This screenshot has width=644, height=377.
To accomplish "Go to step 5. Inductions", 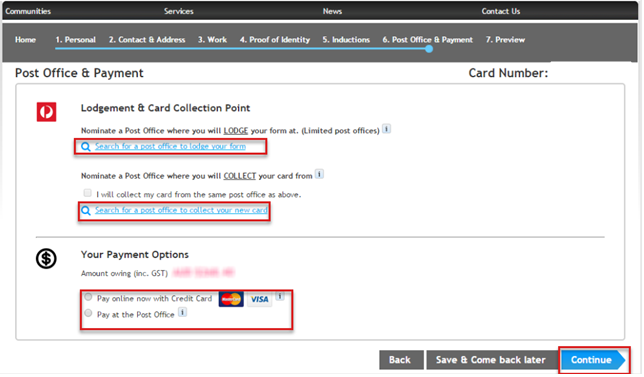I will [x=346, y=40].
